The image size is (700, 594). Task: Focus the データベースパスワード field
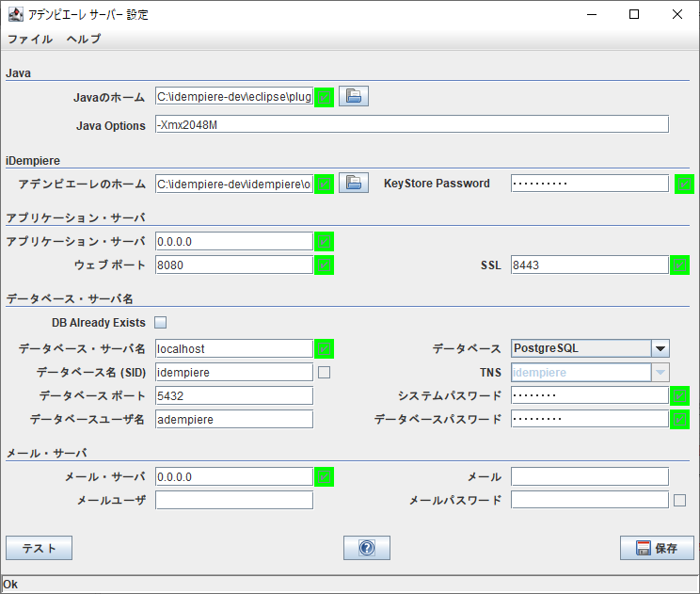590,419
